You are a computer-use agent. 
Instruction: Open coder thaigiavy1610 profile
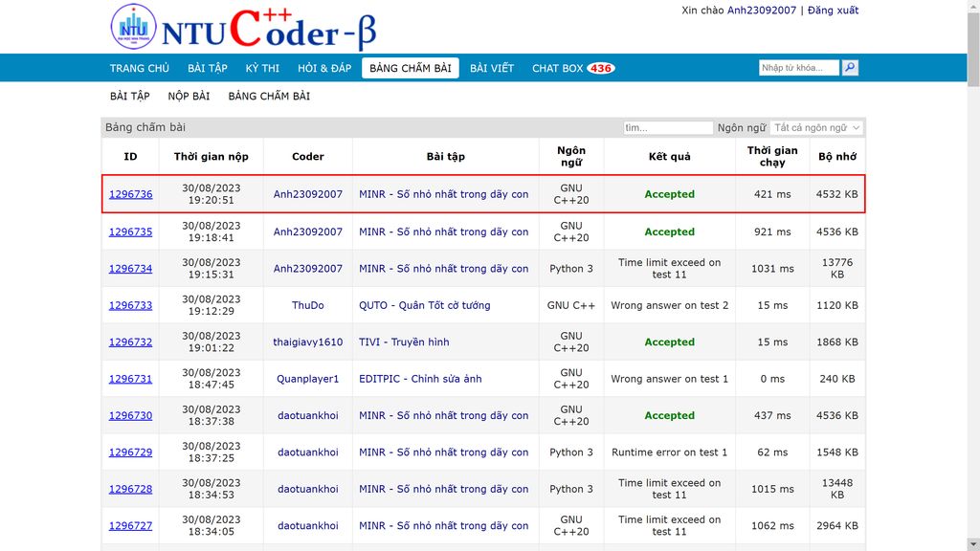(x=307, y=342)
